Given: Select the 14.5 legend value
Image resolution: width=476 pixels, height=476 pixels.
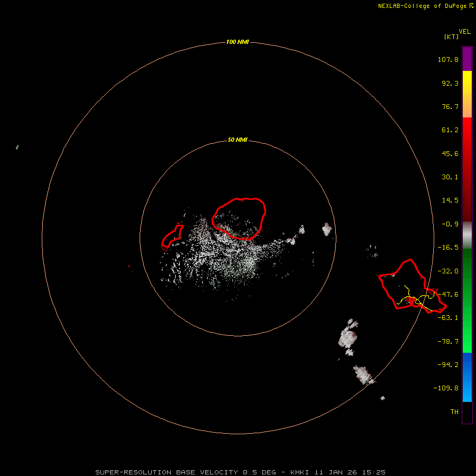Looking at the screenshot, I should click(x=450, y=200).
